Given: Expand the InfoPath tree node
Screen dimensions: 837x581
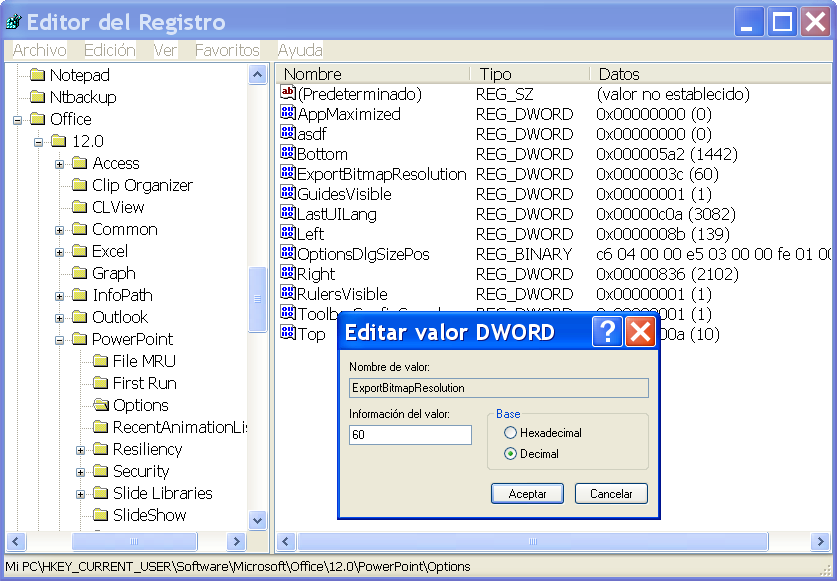Looking at the screenshot, I should coord(59,296).
